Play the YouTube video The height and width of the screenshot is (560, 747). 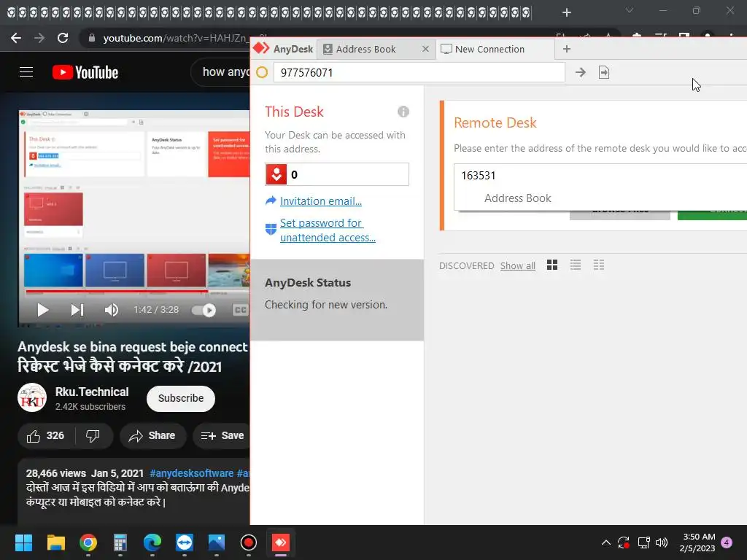(x=42, y=310)
